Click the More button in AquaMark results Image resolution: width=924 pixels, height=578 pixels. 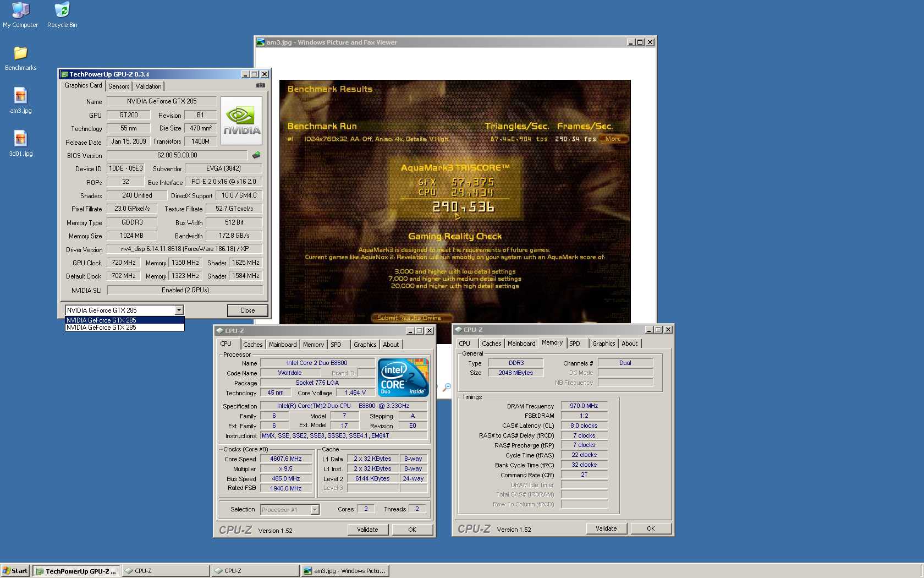(613, 139)
